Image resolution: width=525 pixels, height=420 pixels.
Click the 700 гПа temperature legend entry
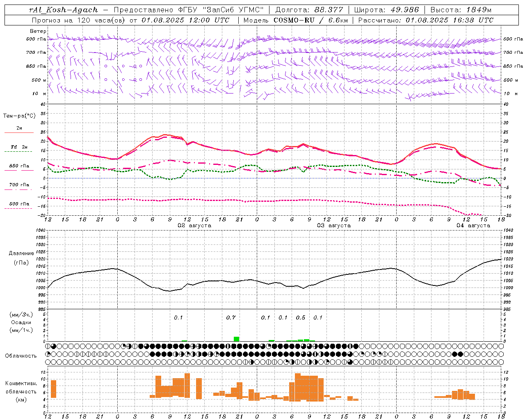pos(19,185)
